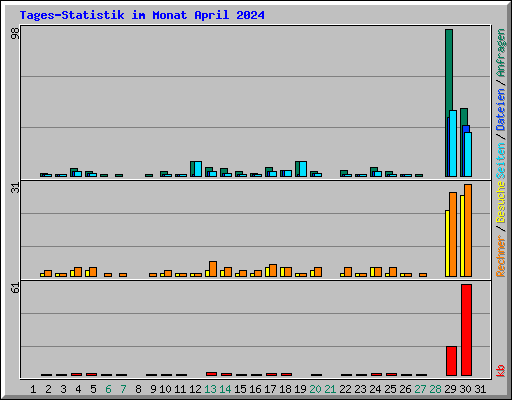This screenshot has height=400, width=512.
Task: Click the cyan bar for day 19
Action: (x=303, y=169)
